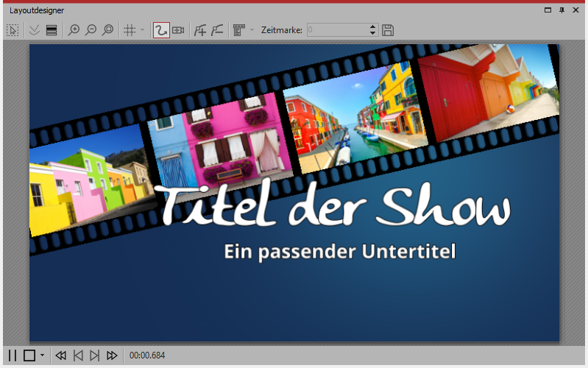Image resolution: width=588 pixels, height=368 pixels.
Task: Pin the Layoutdesigner panel
Action: tap(562, 10)
